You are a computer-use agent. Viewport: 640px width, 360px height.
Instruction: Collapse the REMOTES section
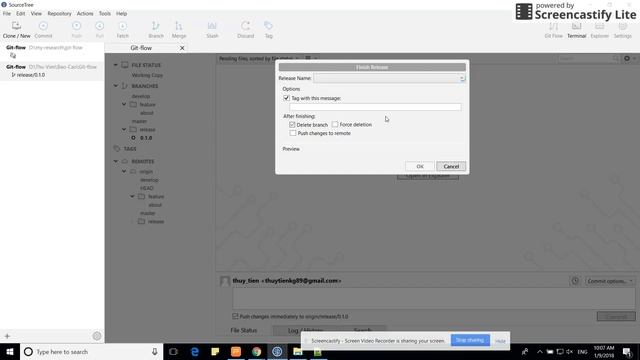pos(116,161)
